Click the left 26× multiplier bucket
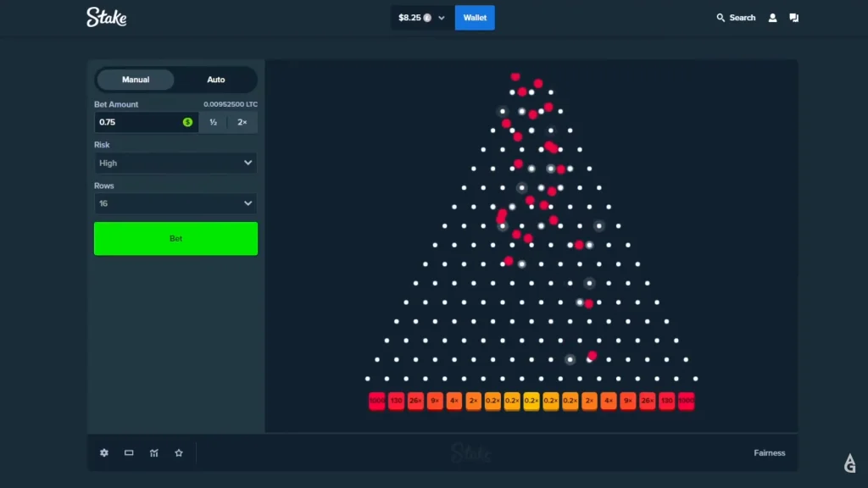The image size is (868, 488). tap(415, 401)
